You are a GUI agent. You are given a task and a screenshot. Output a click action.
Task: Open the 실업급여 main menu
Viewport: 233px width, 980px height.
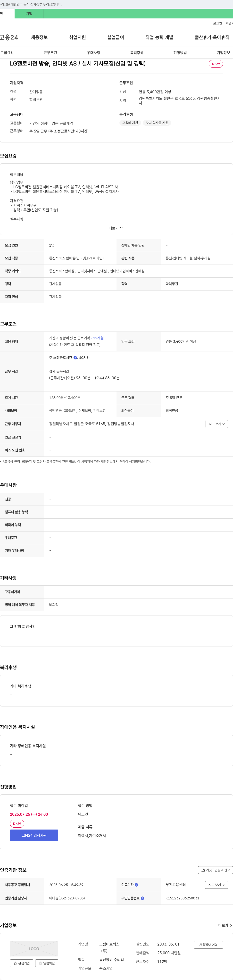pyautogui.click(x=115, y=37)
